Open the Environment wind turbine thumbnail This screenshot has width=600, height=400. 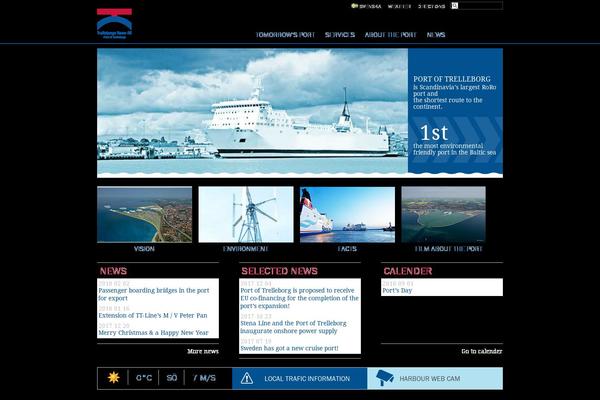(x=246, y=214)
